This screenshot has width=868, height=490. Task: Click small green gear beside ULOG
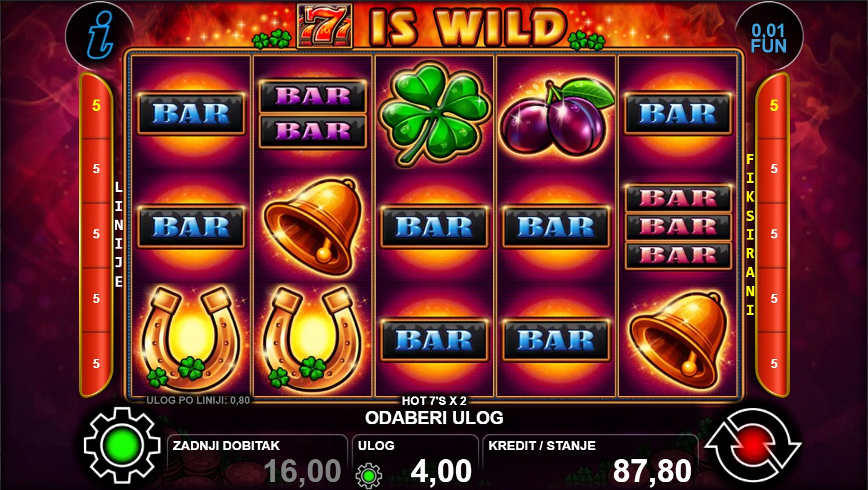coord(368,475)
